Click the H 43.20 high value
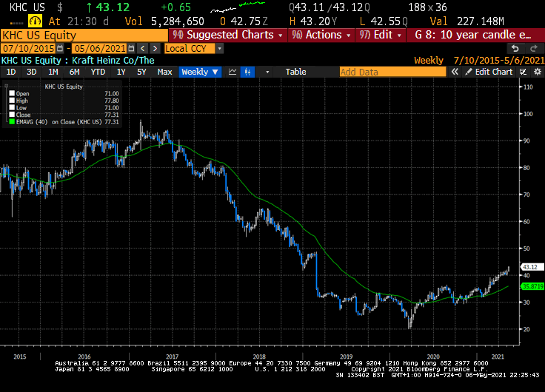Image resolution: width=545 pixels, height=392 pixels. [x=312, y=21]
